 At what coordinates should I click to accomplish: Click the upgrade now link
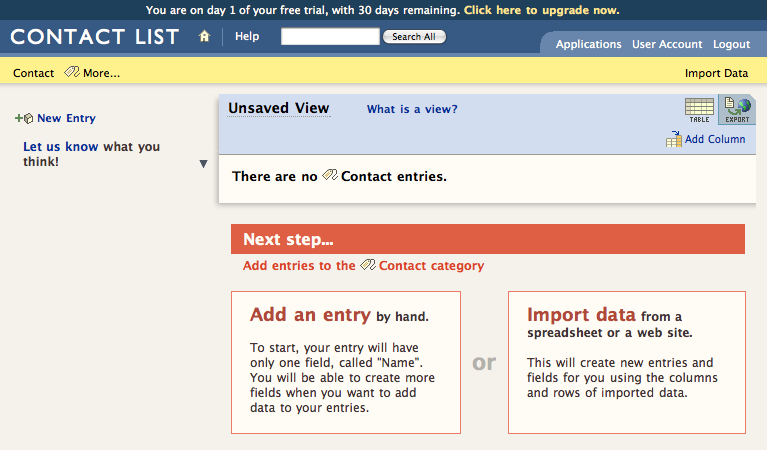(x=541, y=10)
